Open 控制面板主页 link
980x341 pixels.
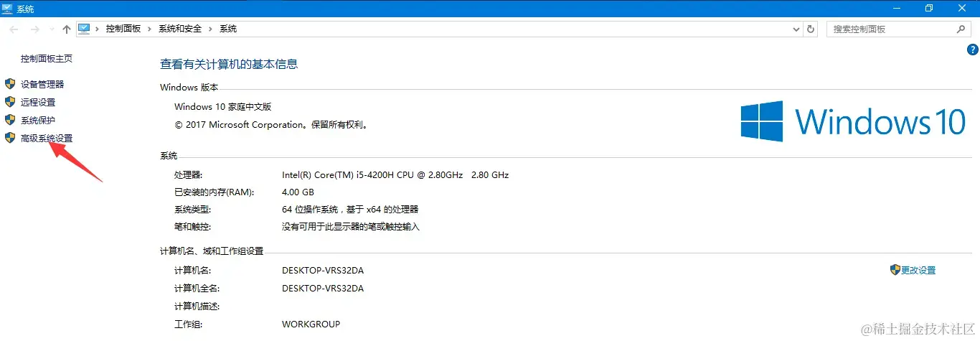(47, 59)
